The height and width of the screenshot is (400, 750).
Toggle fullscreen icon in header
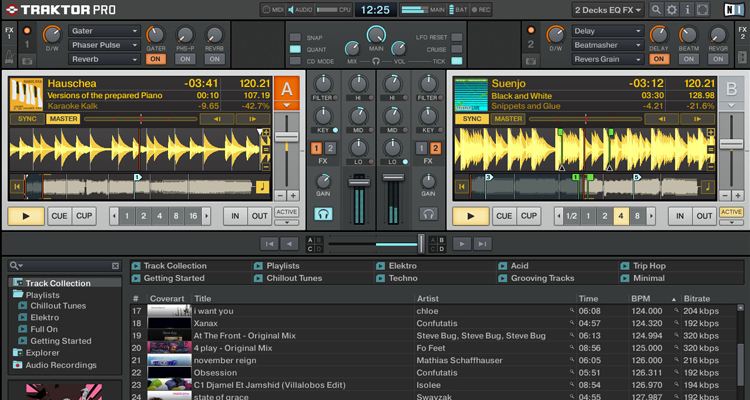pos(702,10)
